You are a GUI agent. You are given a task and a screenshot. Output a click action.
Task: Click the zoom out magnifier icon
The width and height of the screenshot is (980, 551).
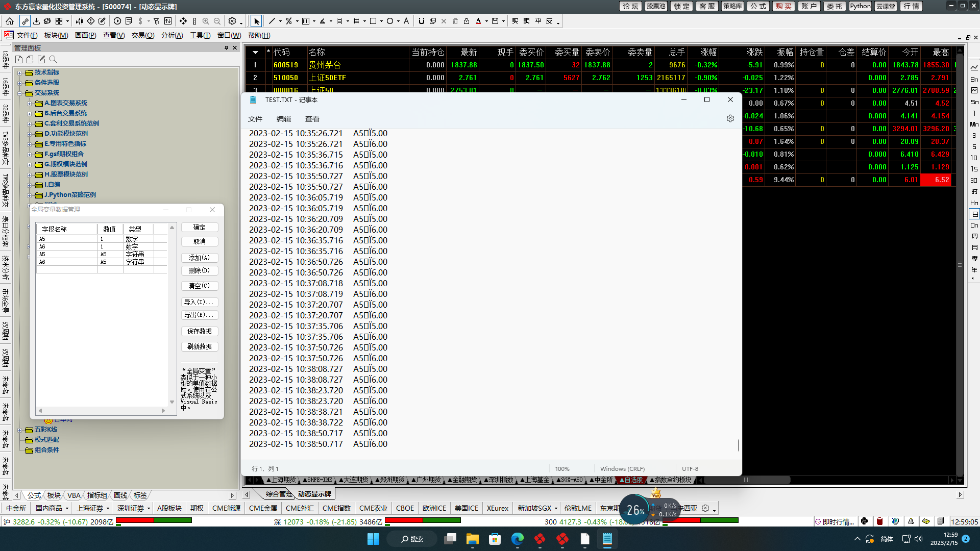point(217,21)
